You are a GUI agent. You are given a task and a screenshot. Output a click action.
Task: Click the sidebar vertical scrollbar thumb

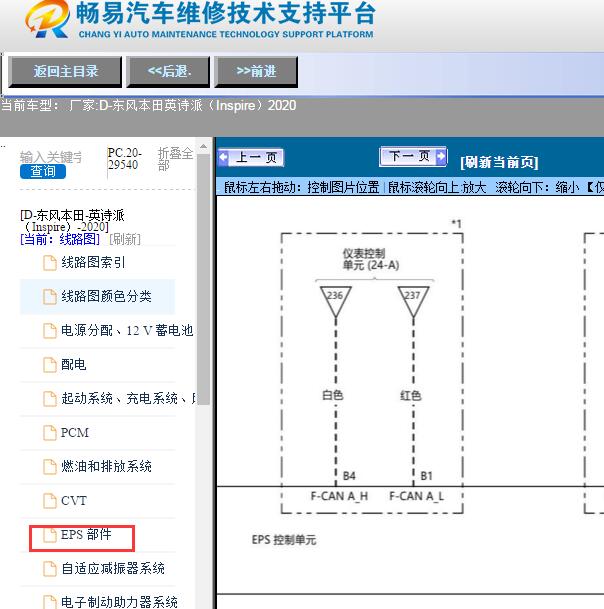coord(203,280)
